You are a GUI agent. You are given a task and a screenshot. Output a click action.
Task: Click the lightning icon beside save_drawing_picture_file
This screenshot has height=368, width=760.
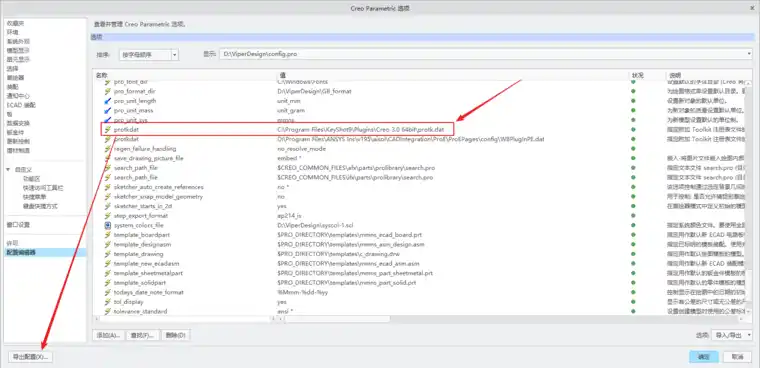[x=108, y=158]
